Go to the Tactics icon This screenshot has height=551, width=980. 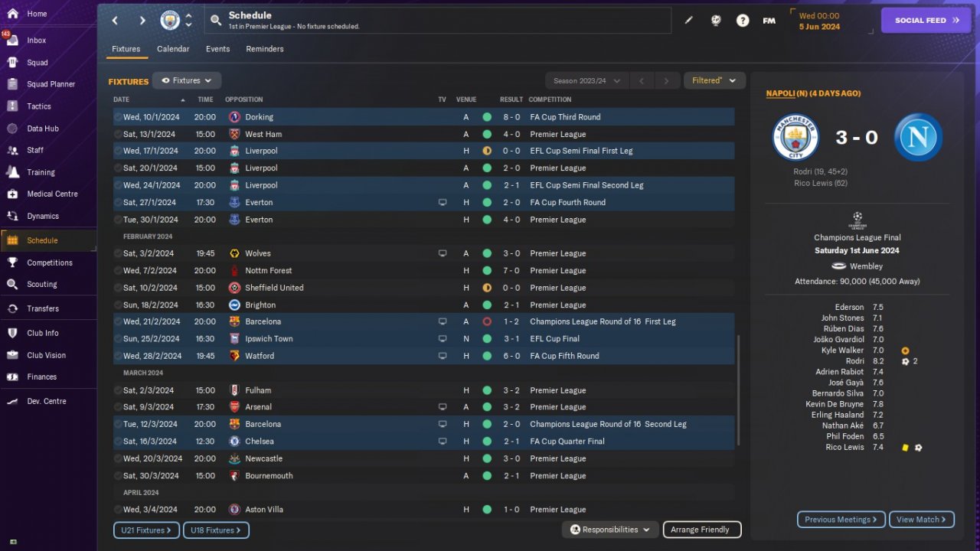(x=12, y=106)
